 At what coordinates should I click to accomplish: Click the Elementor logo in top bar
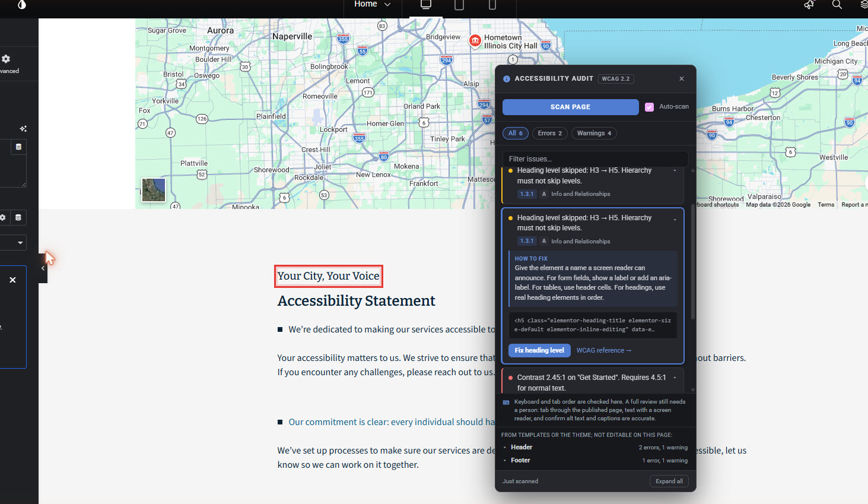[x=21, y=5]
